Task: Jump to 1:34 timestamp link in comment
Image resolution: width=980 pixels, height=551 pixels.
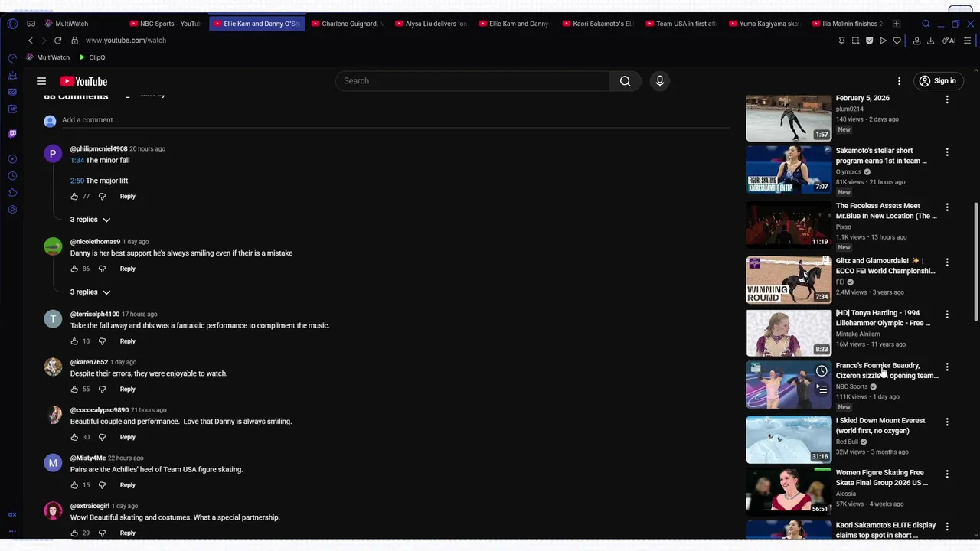Action: (x=77, y=161)
